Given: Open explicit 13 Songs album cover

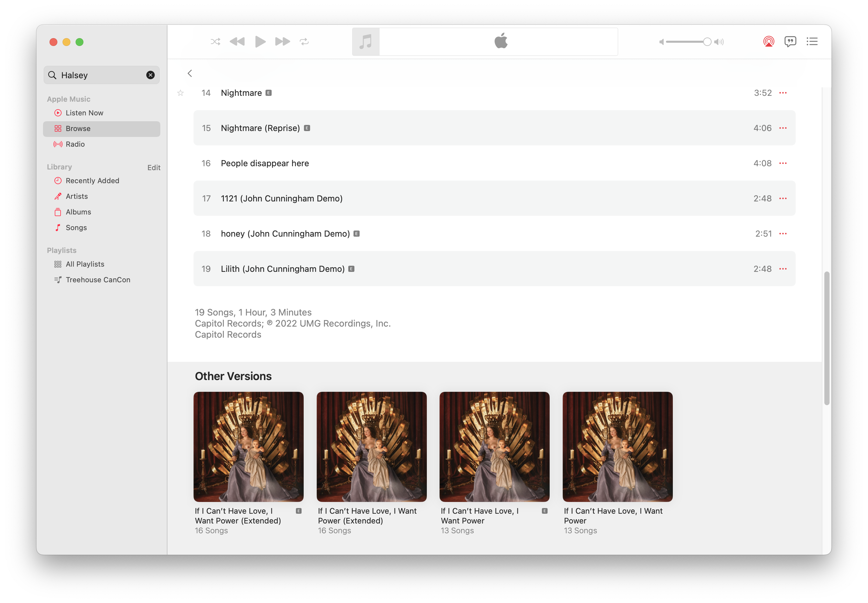Looking at the screenshot, I should pos(494,447).
